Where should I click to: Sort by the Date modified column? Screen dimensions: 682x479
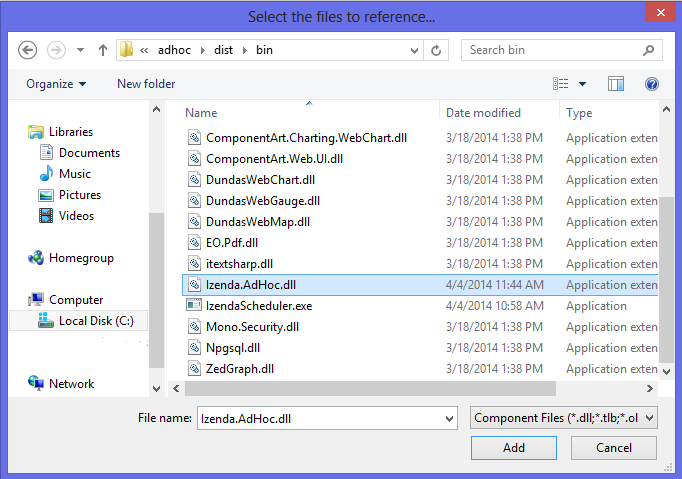click(483, 113)
